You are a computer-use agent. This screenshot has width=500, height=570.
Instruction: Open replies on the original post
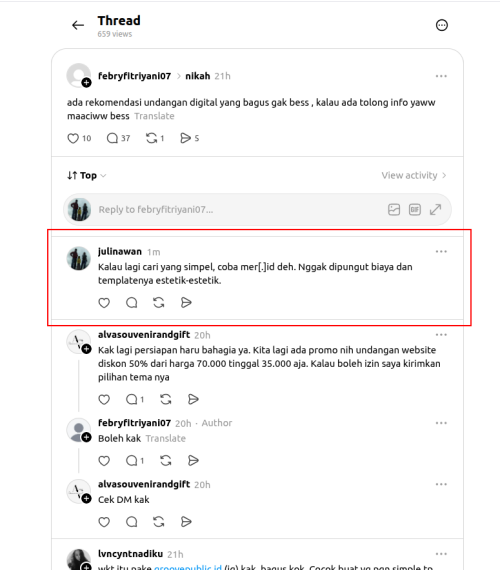(112, 138)
